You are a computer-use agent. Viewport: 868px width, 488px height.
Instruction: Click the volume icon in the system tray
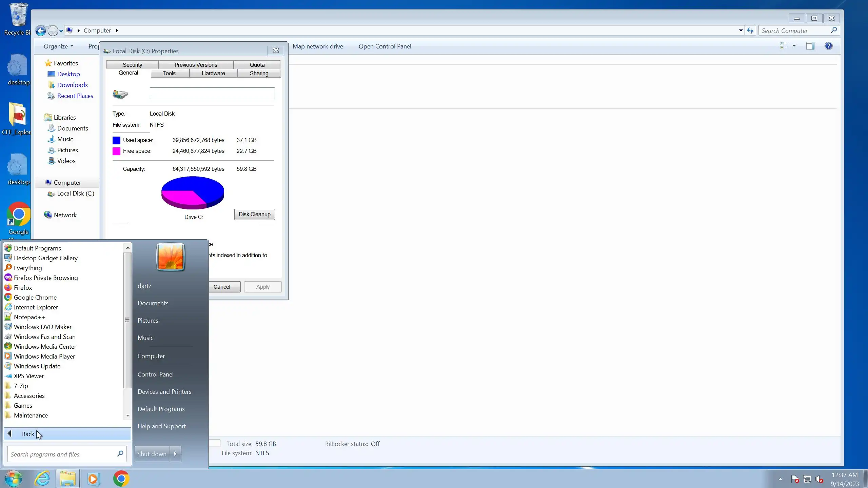(x=819, y=479)
